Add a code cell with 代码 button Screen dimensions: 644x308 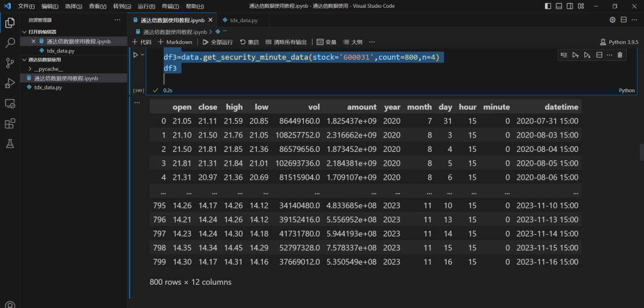142,42
